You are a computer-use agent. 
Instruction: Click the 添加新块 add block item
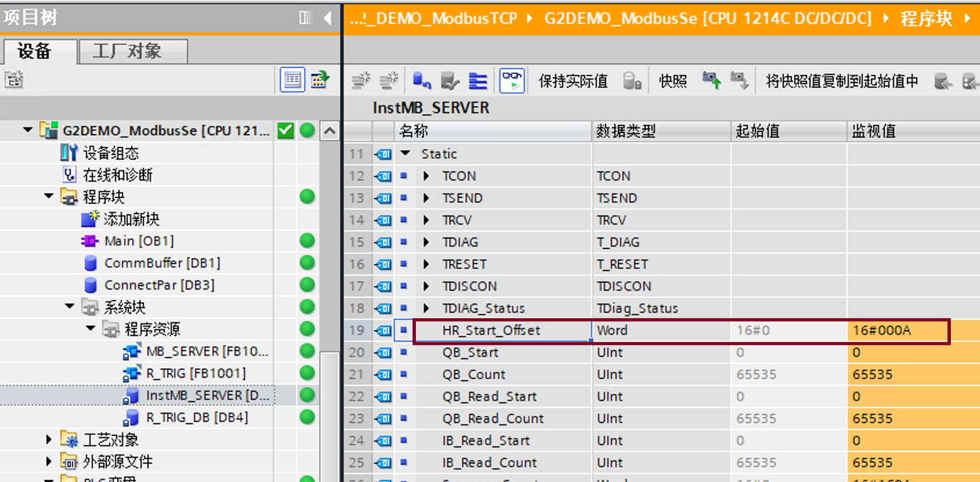coord(131,219)
